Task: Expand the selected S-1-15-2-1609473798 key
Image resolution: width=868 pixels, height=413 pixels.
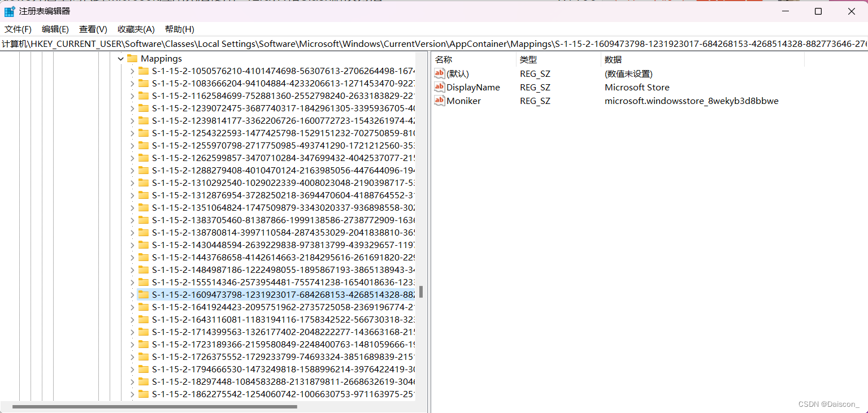Action: point(131,294)
